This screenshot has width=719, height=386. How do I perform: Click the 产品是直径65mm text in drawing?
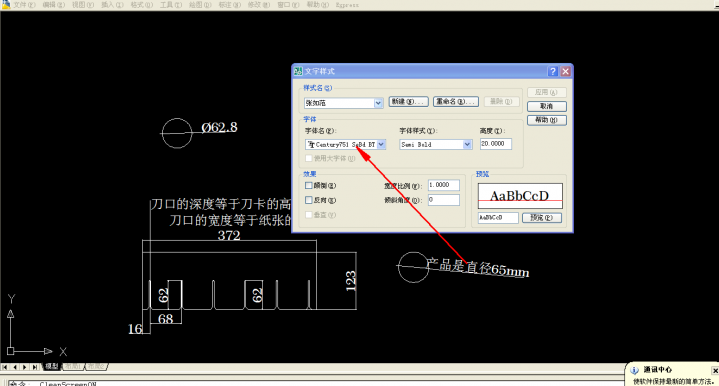(477, 266)
